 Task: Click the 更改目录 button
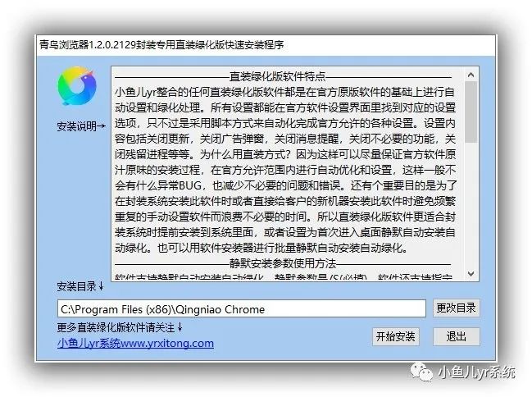coord(456,308)
